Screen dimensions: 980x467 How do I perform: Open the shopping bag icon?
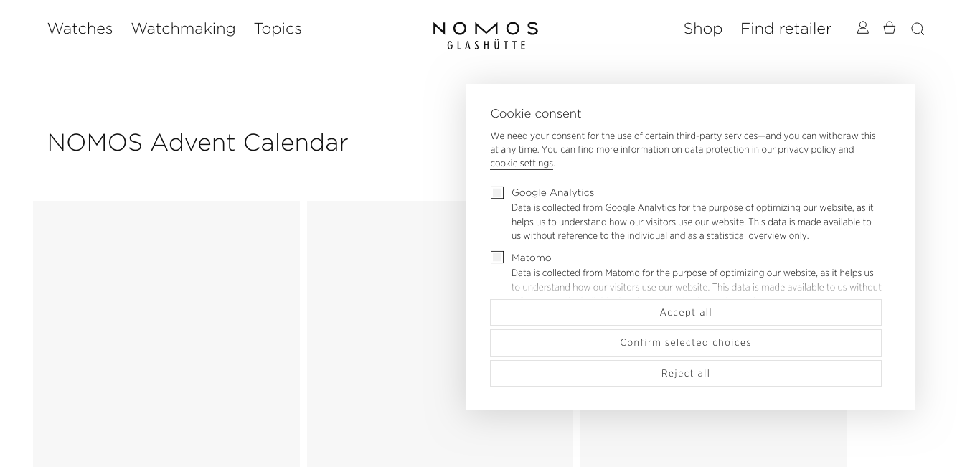tap(890, 27)
